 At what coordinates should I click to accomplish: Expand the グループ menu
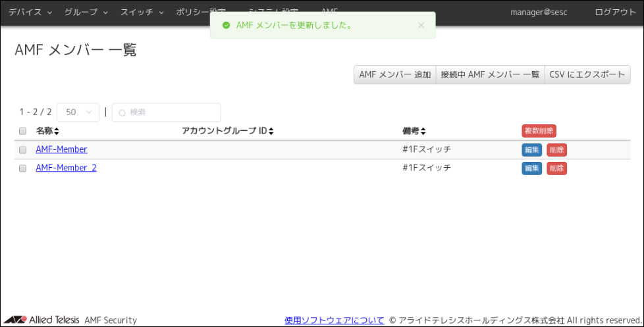[86, 12]
